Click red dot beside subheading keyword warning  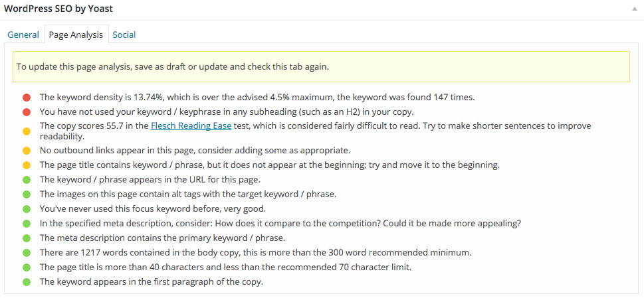pos(27,112)
